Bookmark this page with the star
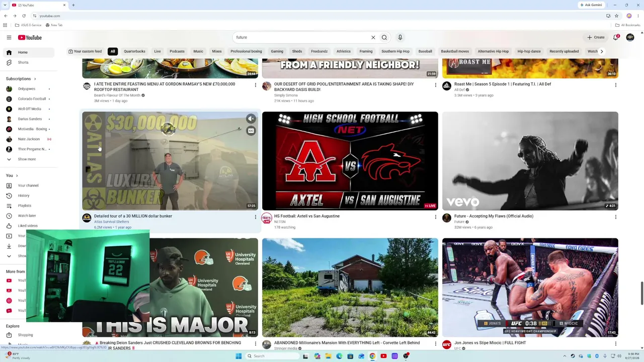The height and width of the screenshot is (362, 644). (616, 16)
